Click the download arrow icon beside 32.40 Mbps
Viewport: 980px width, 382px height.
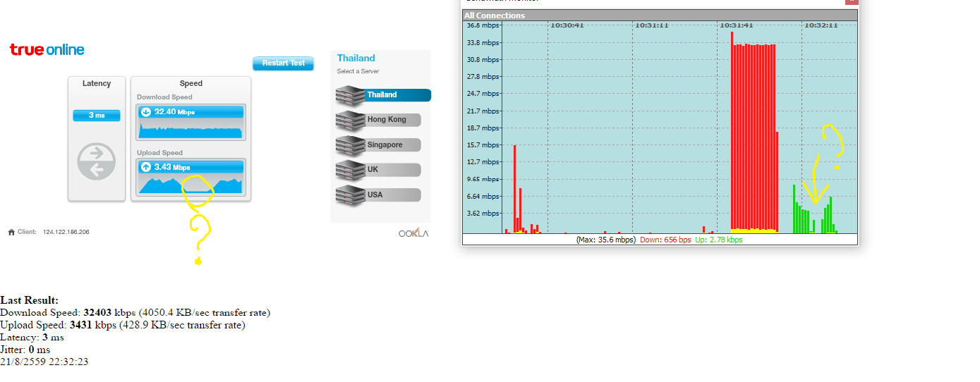tap(146, 111)
